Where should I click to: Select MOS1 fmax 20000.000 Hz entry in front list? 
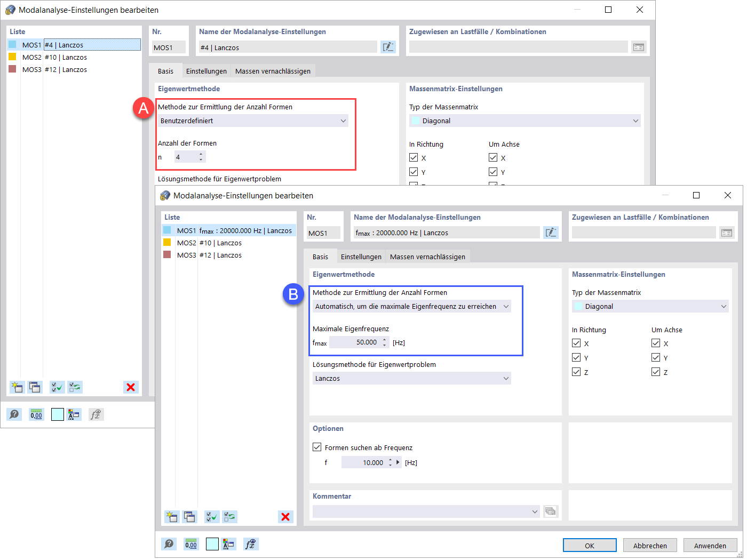pyautogui.click(x=229, y=230)
